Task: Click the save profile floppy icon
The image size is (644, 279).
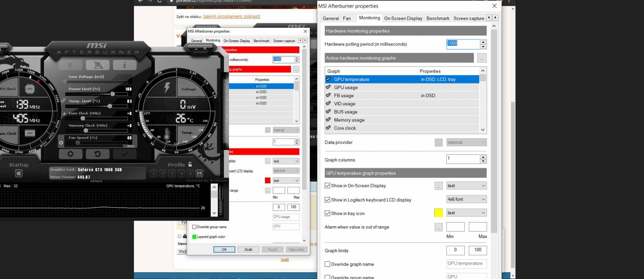Action: click(199, 173)
